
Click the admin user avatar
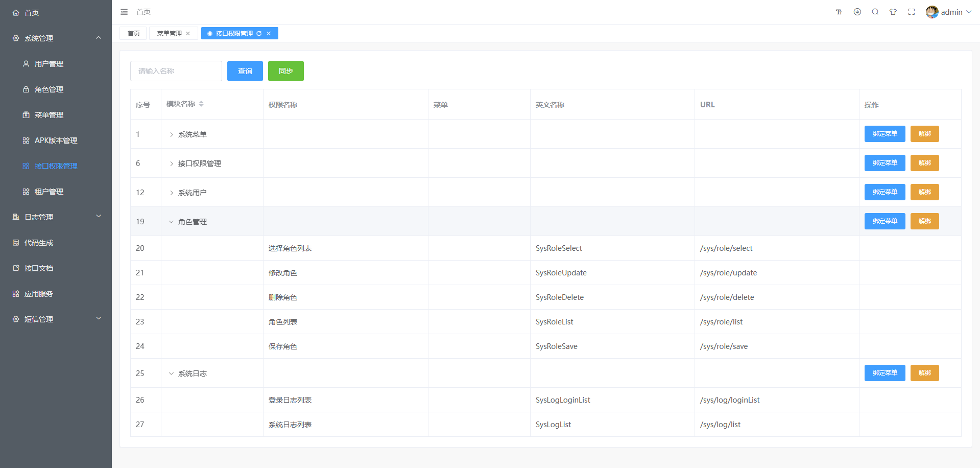(x=932, y=12)
